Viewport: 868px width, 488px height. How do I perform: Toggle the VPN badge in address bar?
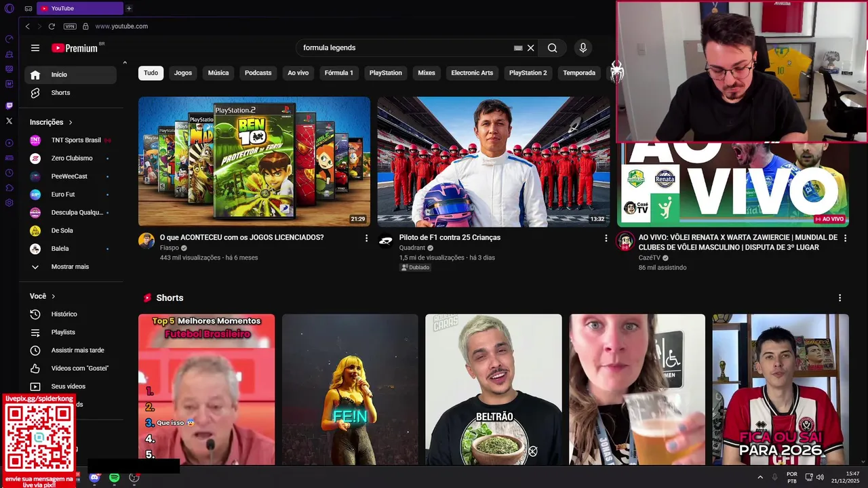(x=70, y=26)
